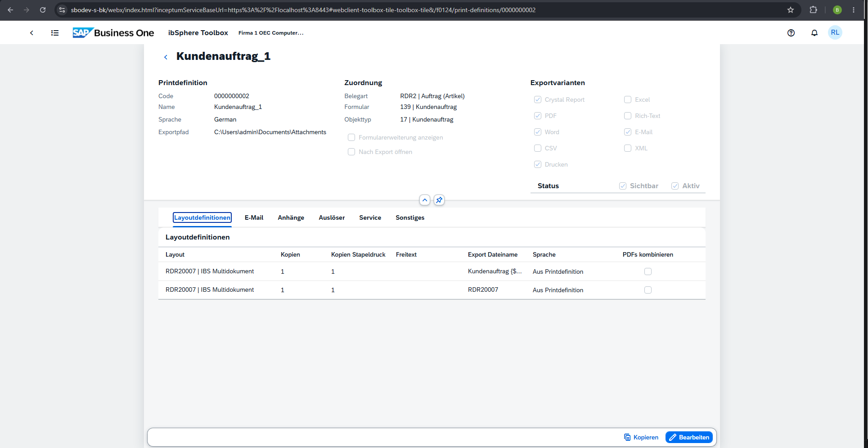Toggle PDFs kombinieren for Kundenauftrag {$... row
This screenshot has height=448, width=868.
(x=648, y=272)
